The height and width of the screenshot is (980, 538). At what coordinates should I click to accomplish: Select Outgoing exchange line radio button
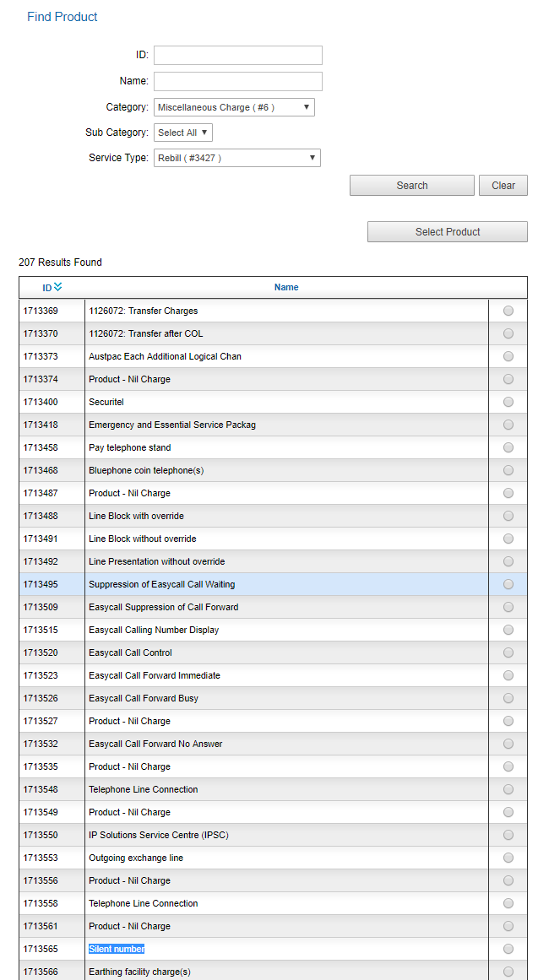pyautogui.click(x=508, y=858)
